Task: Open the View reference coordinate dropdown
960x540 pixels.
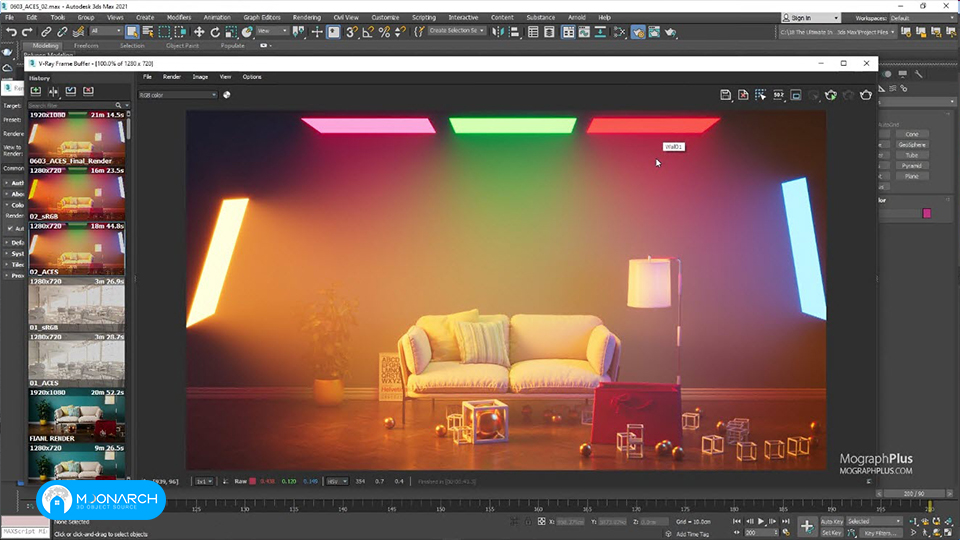Action: click(272, 31)
